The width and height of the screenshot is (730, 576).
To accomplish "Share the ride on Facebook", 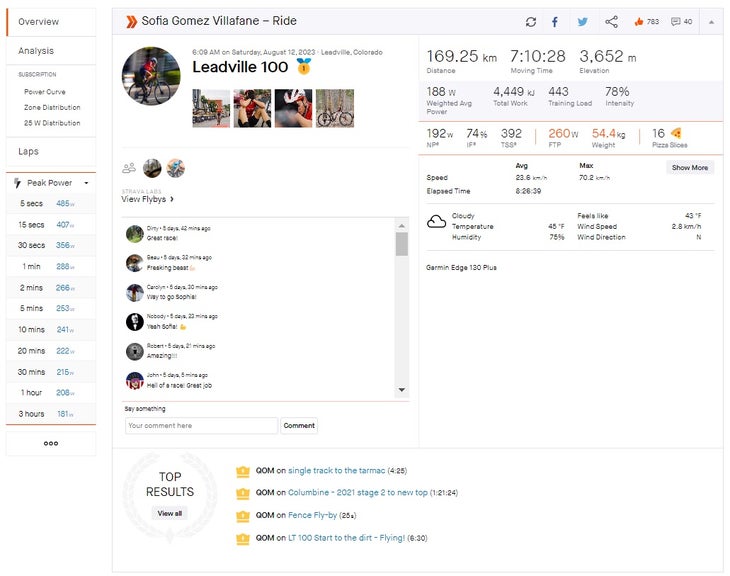I will tap(556, 22).
